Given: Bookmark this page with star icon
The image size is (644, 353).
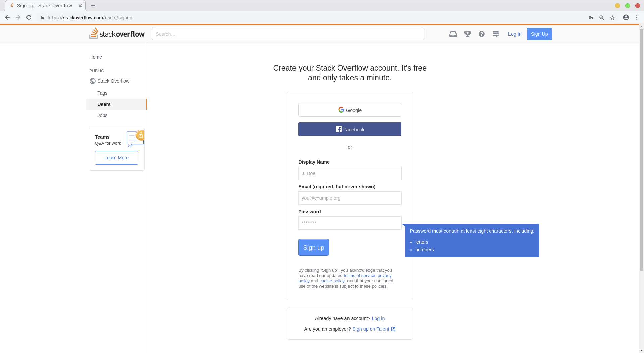Looking at the screenshot, I should [612, 18].
